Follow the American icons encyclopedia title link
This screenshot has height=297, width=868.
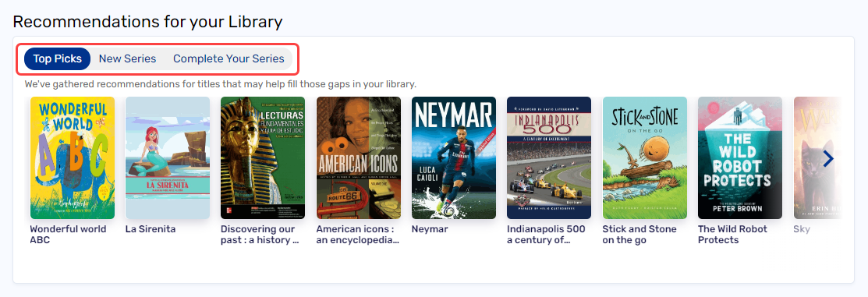(x=358, y=235)
